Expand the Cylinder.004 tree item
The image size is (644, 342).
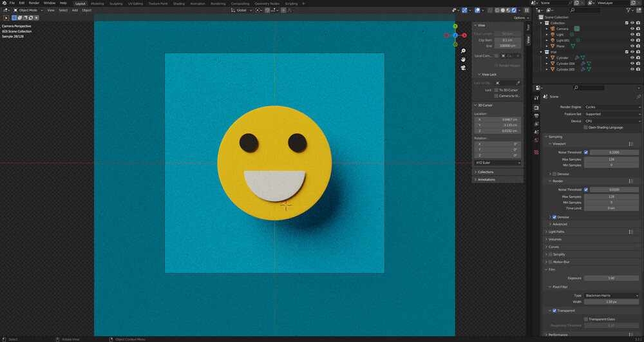(x=548, y=63)
